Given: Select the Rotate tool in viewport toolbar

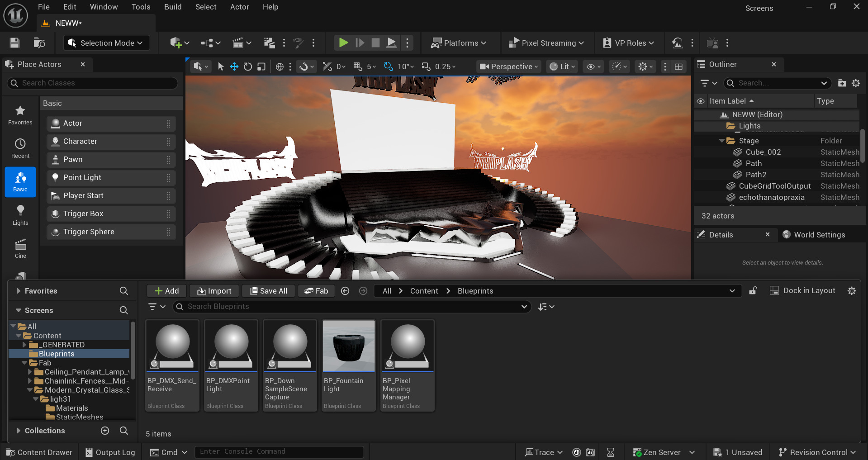Looking at the screenshot, I should (x=248, y=66).
